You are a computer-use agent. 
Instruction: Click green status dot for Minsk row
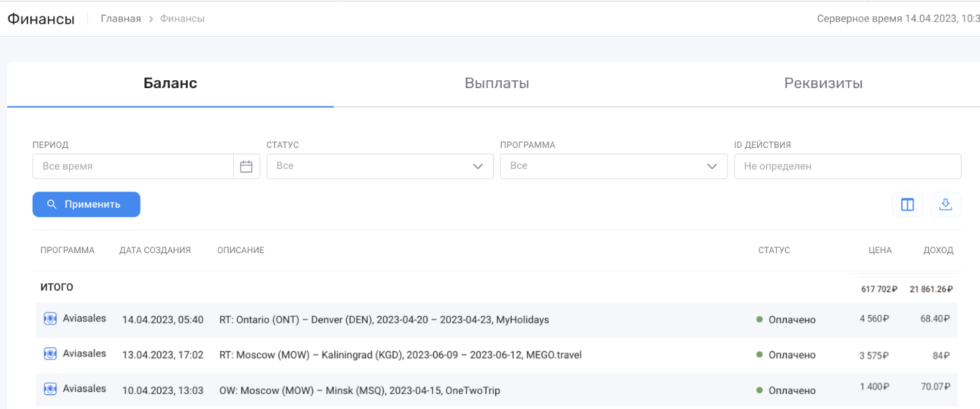[x=759, y=390]
